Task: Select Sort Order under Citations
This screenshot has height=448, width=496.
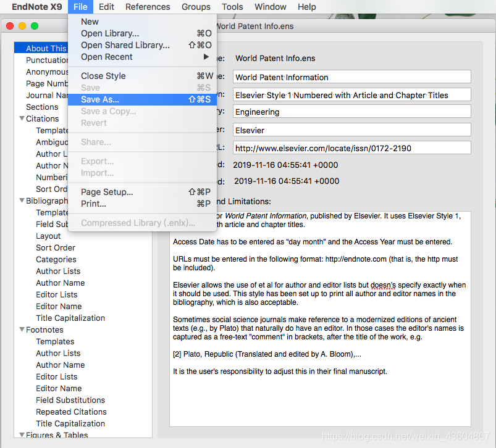Action: pyautogui.click(x=52, y=189)
